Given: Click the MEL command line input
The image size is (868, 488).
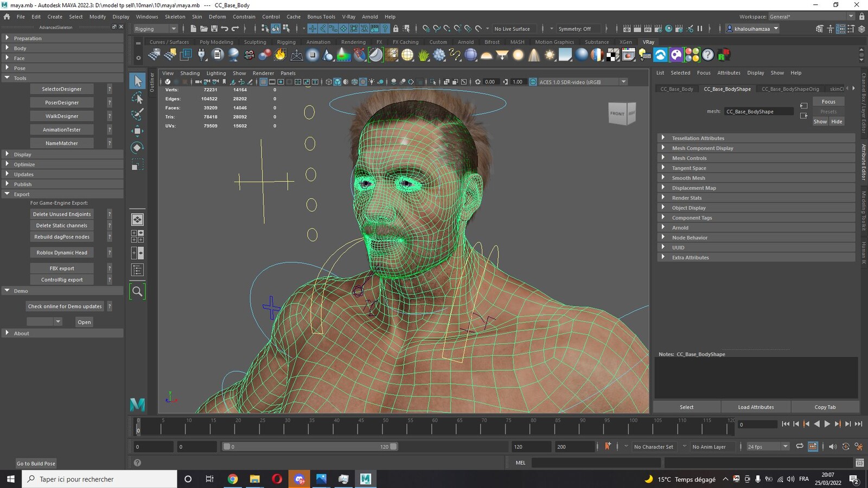Looking at the screenshot, I should pyautogui.click(x=596, y=463).
